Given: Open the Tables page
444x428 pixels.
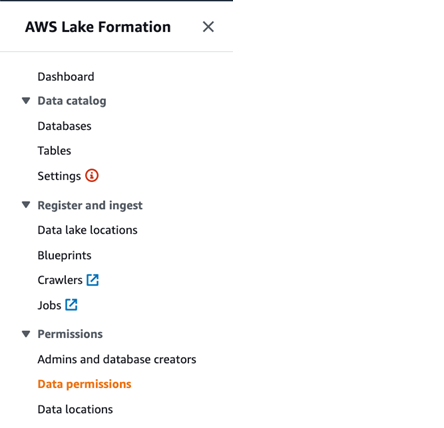Looking at the screenshot, I should [54, 151].
